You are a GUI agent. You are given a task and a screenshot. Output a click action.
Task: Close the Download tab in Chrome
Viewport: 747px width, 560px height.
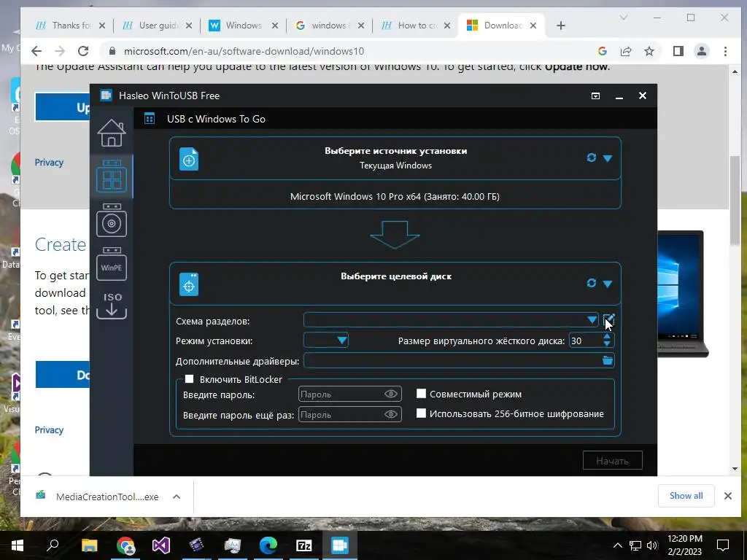click(x=533, y=26)
